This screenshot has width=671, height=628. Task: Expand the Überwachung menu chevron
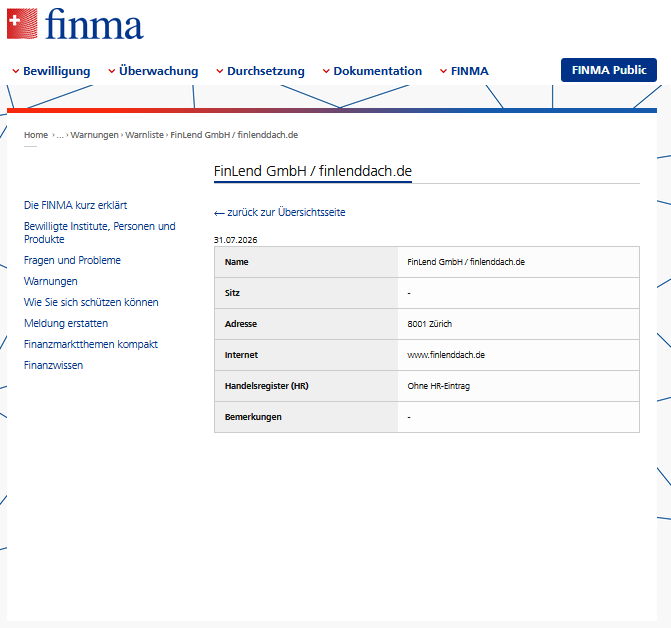pyautogui.click(x=112, y=71)
